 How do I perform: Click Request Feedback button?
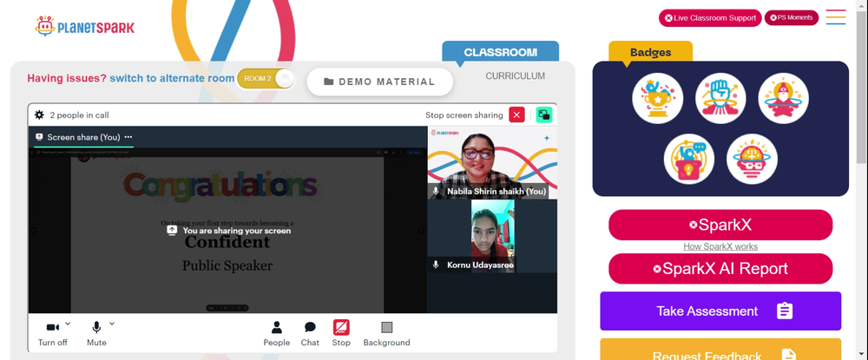[720, 350]
